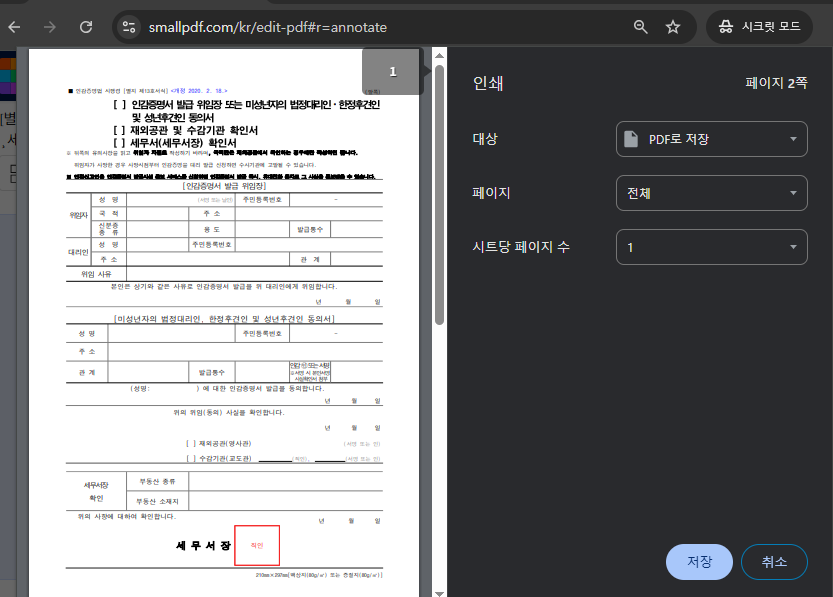Click a colored swatch on the far left edge
Screen dimensions: 833x597
point(4,75)
